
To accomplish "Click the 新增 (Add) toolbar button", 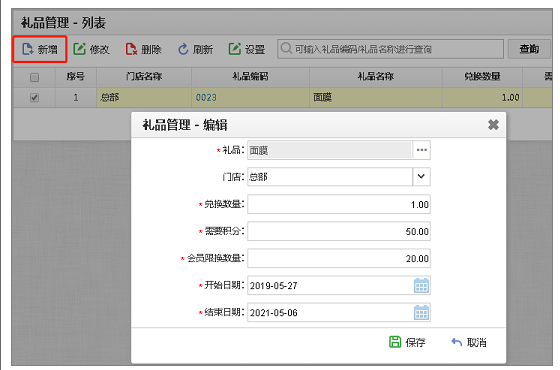I will pyautogui.click(x=40, y=49).
